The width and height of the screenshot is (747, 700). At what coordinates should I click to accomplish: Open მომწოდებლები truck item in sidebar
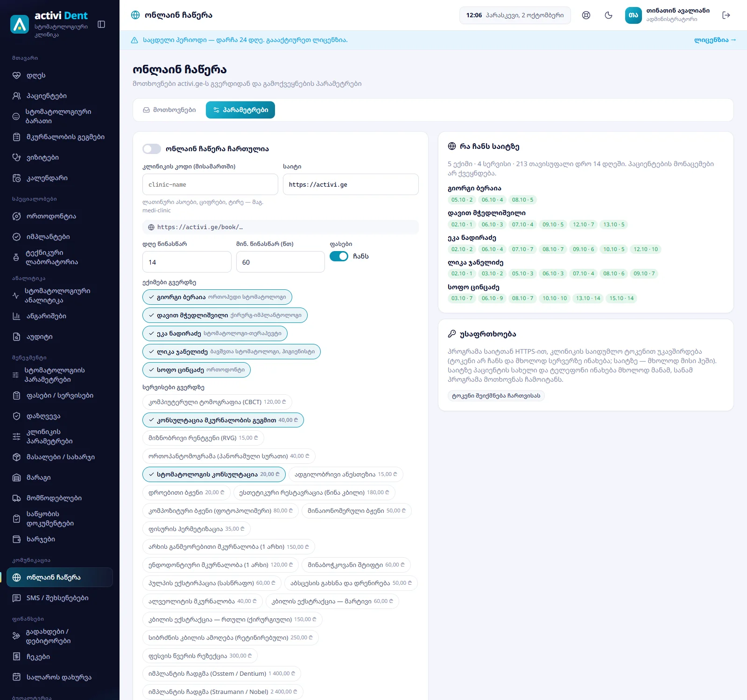60,498
